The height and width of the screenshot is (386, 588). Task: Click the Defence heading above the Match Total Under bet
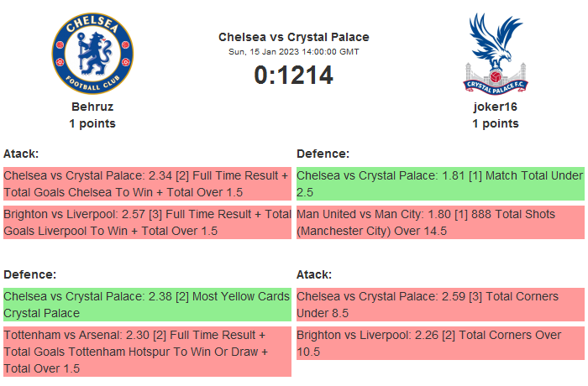(x=323, y=154)
